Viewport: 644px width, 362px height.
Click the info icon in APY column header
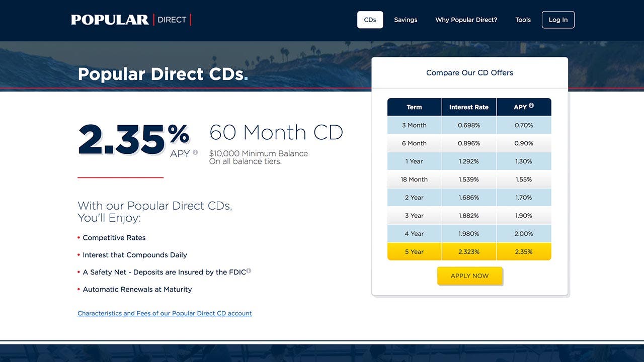[531, 106]
